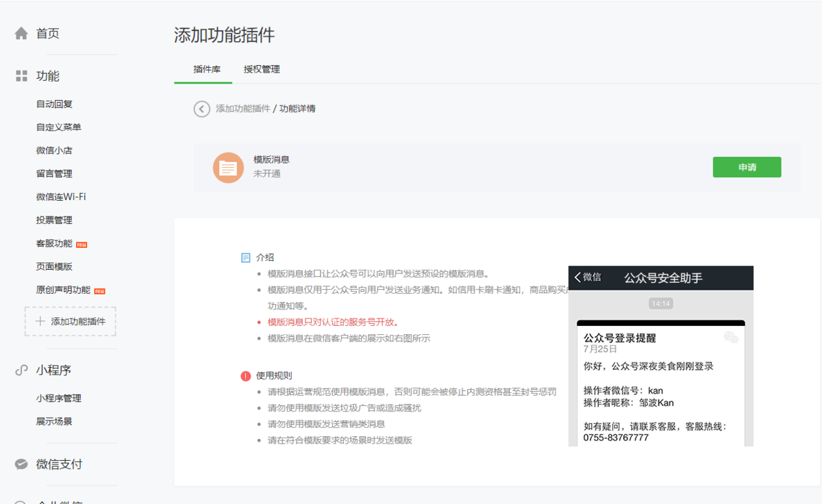Click the 14:14 timestamp in preview
Viewport: 822px width, 504px height.
tap(661, 303)
